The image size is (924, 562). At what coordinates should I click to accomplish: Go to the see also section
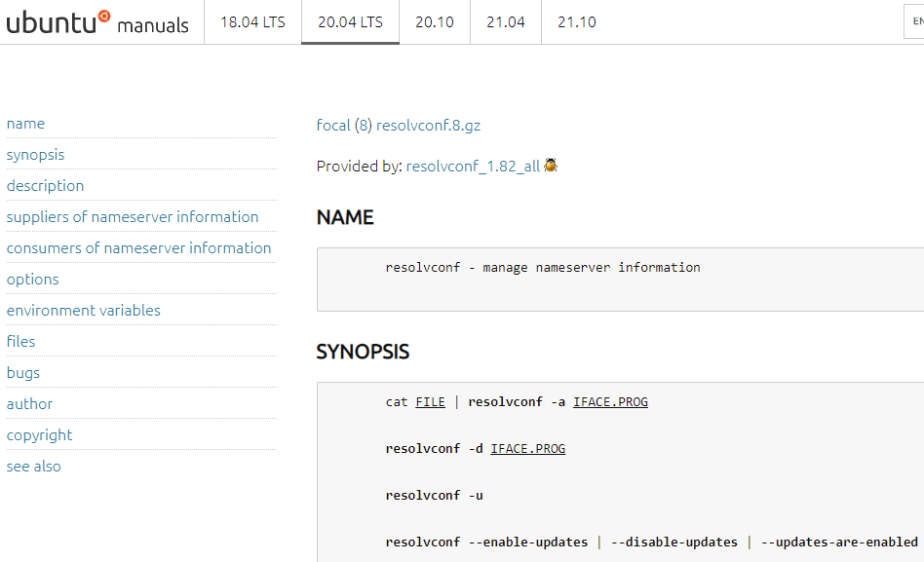[33, 467]
